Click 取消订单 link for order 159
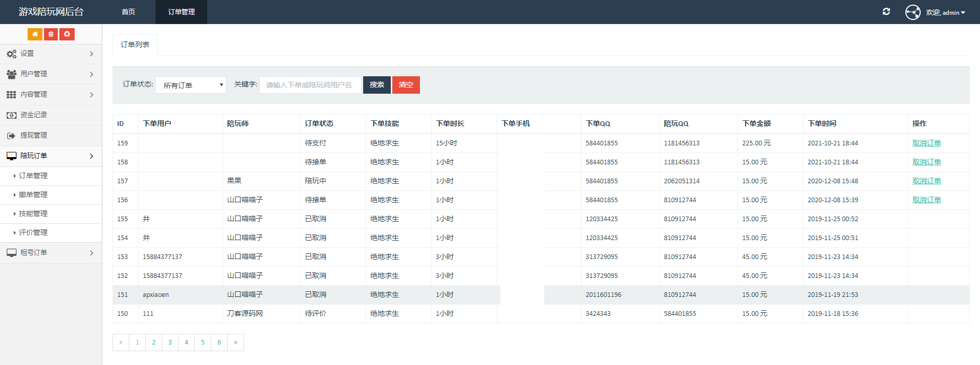The width and height of the screenshot is (980, 365). [926, 143]
